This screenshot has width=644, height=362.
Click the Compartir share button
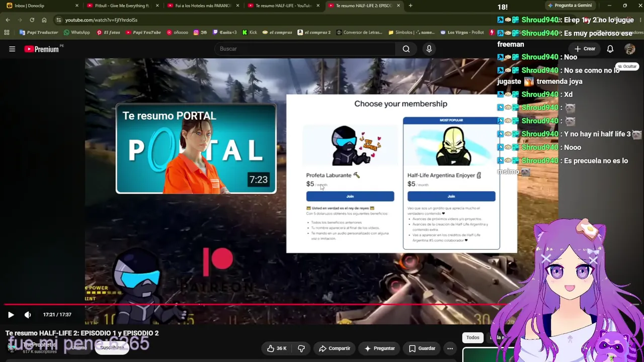coord(334,348)
